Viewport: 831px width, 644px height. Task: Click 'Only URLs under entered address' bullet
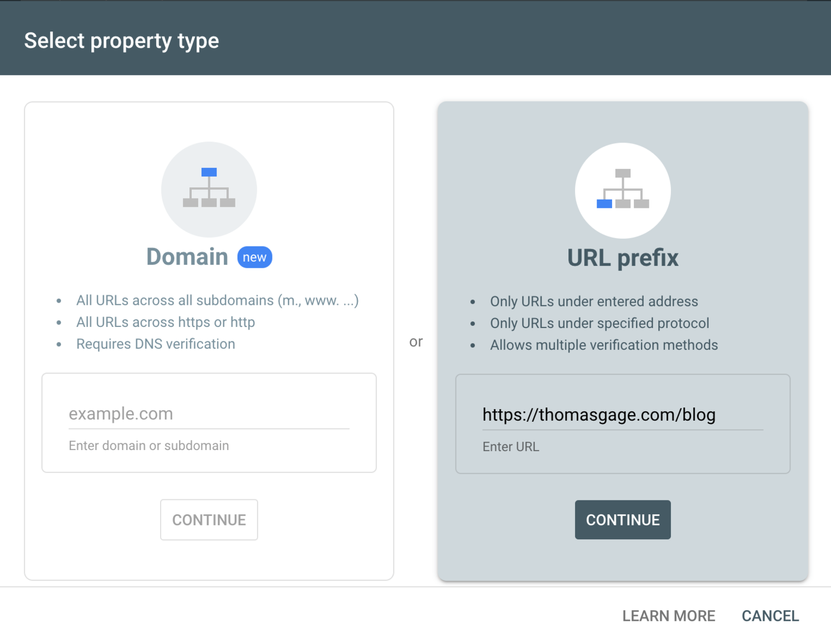pyautogui.click(x=594, y=301)
